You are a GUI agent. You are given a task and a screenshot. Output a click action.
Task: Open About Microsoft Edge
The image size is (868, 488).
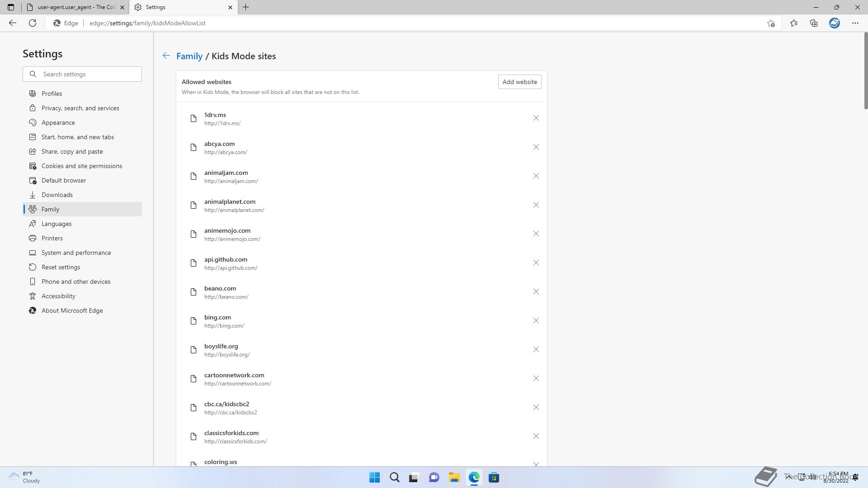(x=82, y=310)
